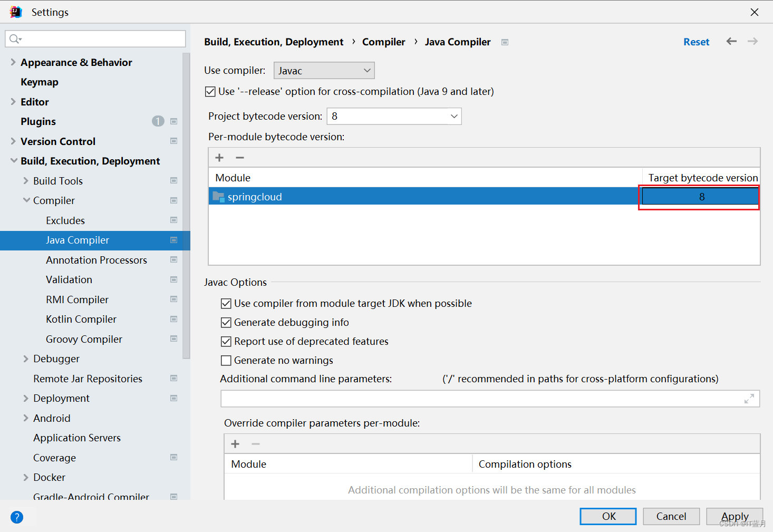Uncheck Generate debugging info
The height and width of the screenshot is (532, 773).
click(x=226, y=322)
